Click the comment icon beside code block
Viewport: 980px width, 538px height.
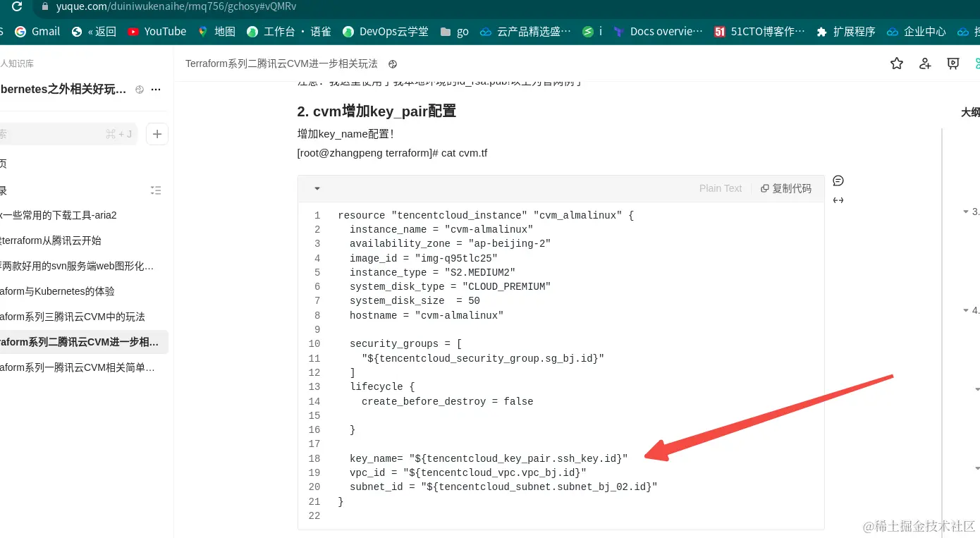[838, 181]
